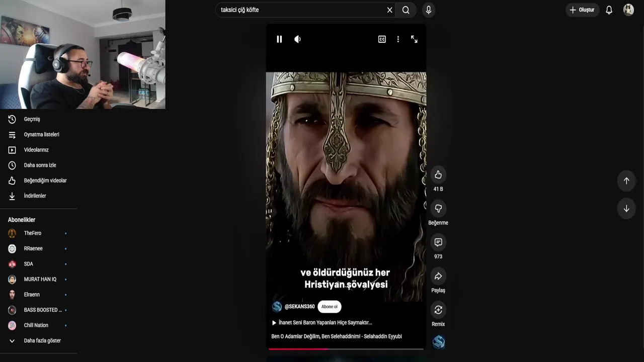Share this Short via Paylaş

pos(438,276)
